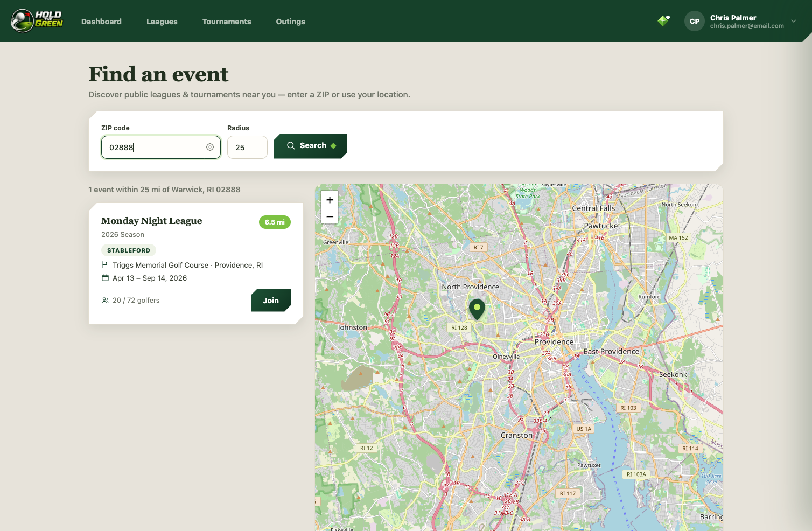Open the Outings section
The height and width of the screenshot is (531, 812).
pos(290,22)
